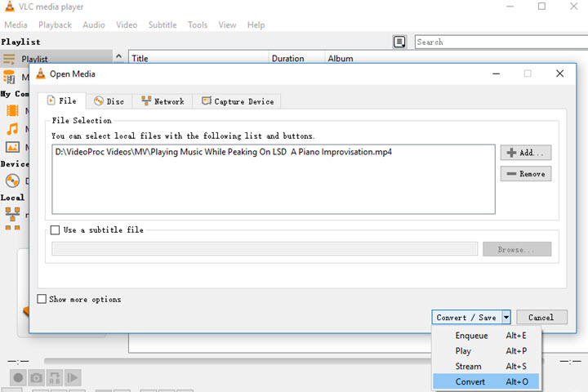Click the Remove button

click(x=526, y=174)
